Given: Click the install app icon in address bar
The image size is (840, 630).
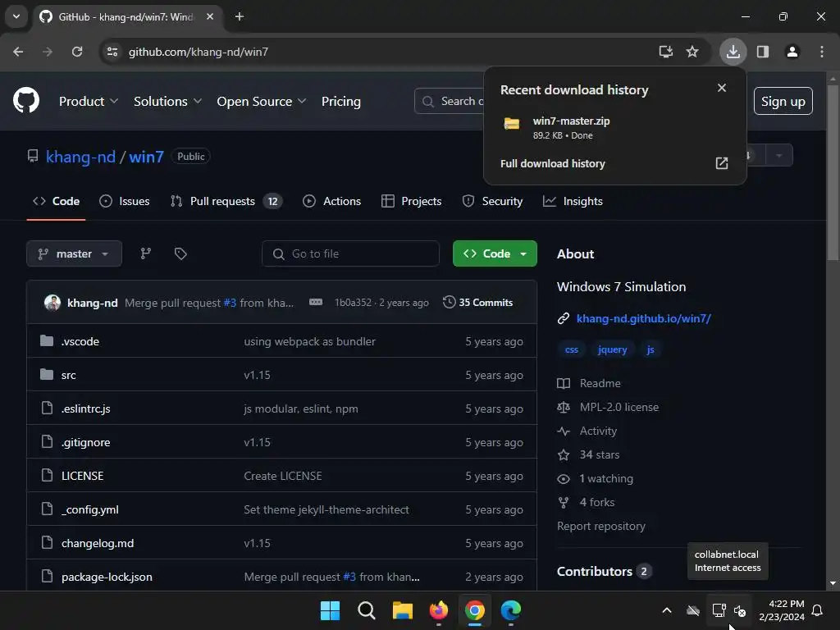Looking at the screenshot, I should tap(665, 52).
